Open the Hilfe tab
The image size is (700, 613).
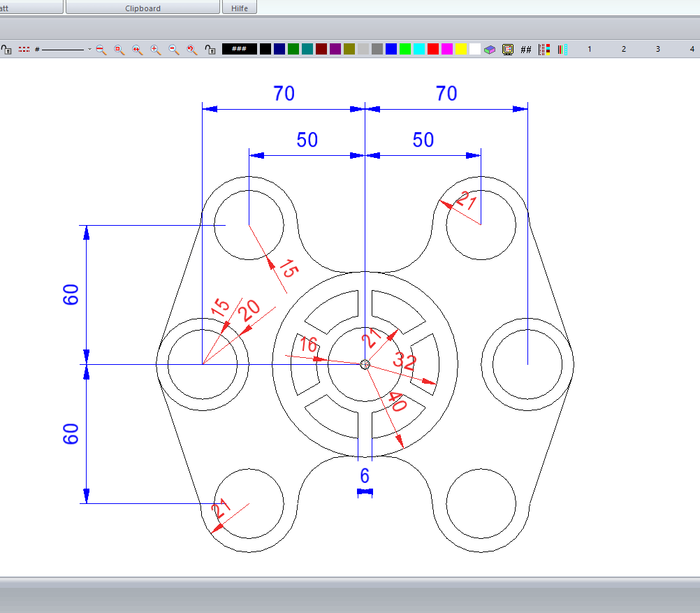tap(240, 8)
